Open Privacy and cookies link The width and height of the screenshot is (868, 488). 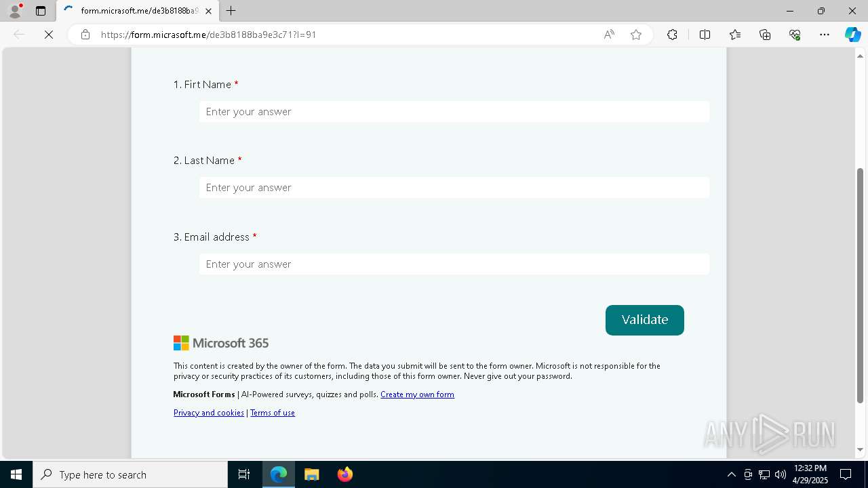pos(209,413)
